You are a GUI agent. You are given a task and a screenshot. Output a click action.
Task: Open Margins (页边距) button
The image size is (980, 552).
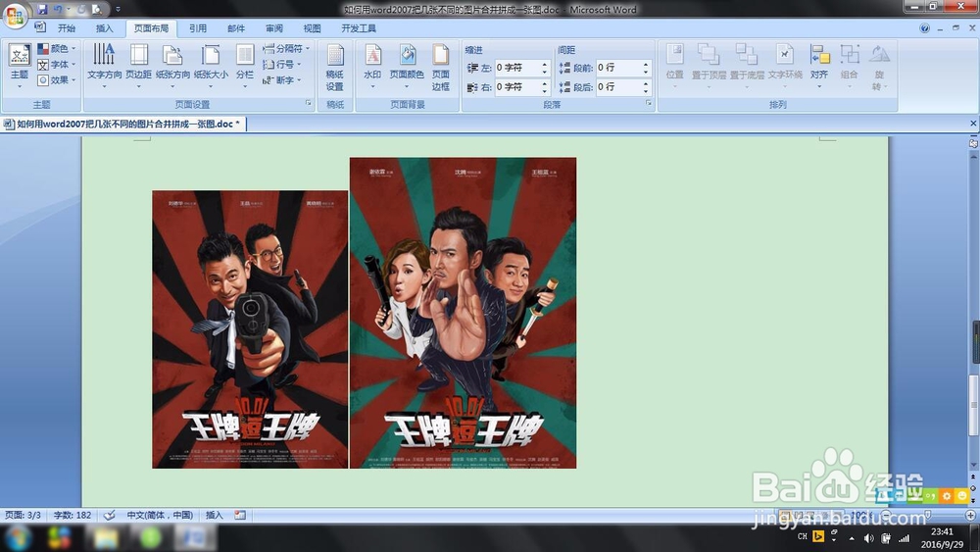(x=139, y=66)
